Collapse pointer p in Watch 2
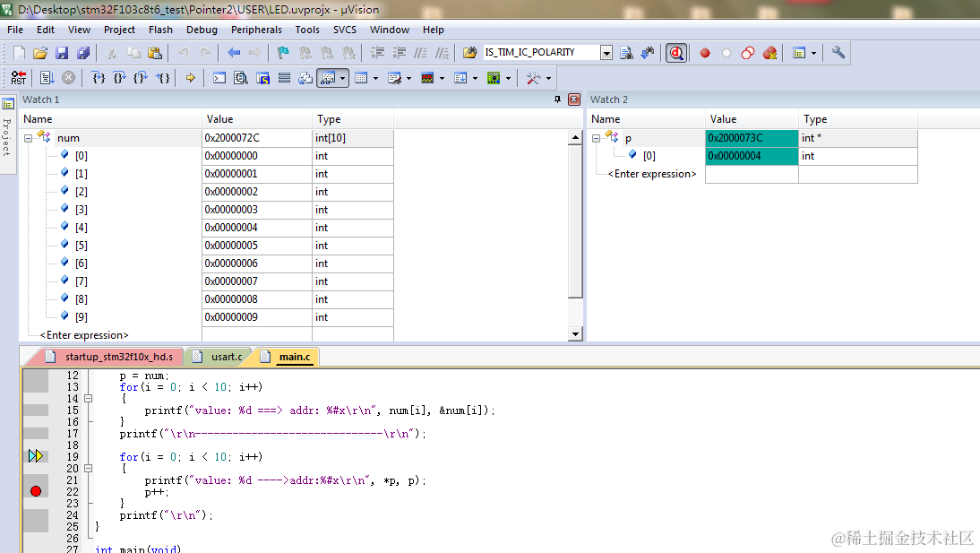 coord(597,138)
